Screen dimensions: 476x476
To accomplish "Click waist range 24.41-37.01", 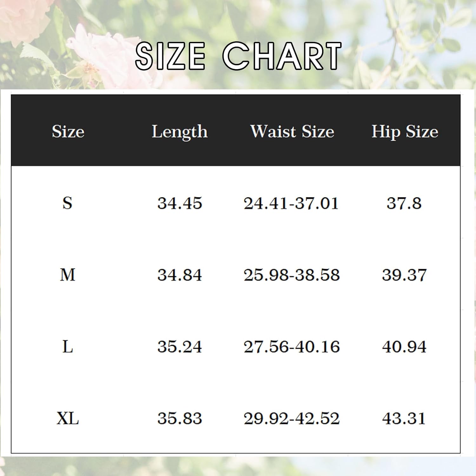I will 291,203.
